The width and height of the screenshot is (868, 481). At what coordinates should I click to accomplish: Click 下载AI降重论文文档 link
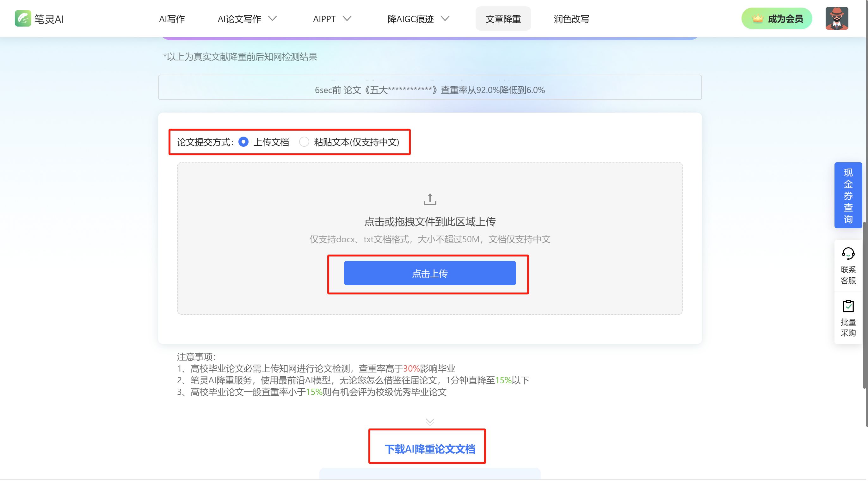[430, 449]
